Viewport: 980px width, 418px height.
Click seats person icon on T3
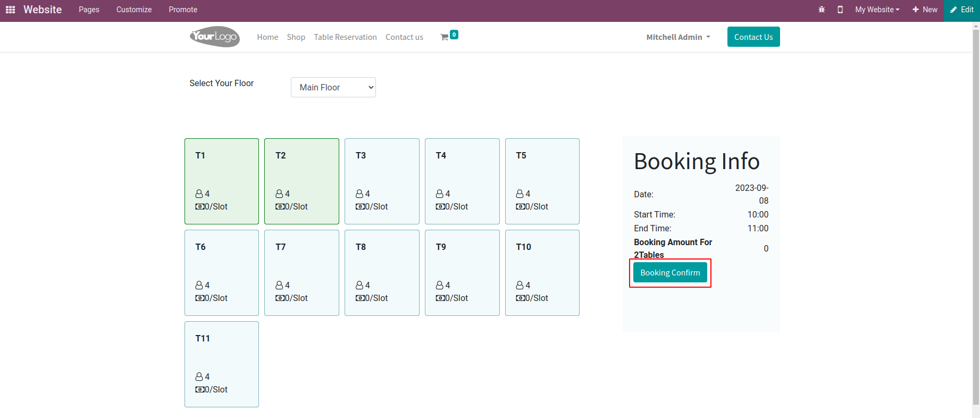coord(359,194)
